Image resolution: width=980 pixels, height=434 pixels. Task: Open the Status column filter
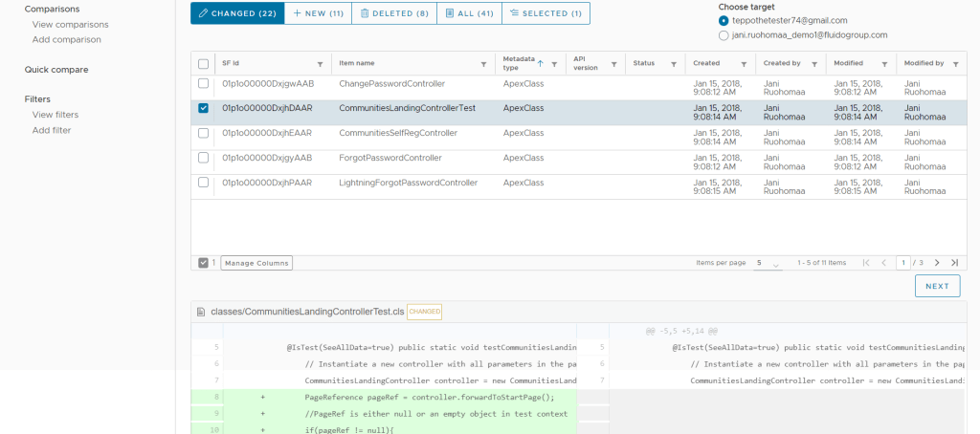674,64
